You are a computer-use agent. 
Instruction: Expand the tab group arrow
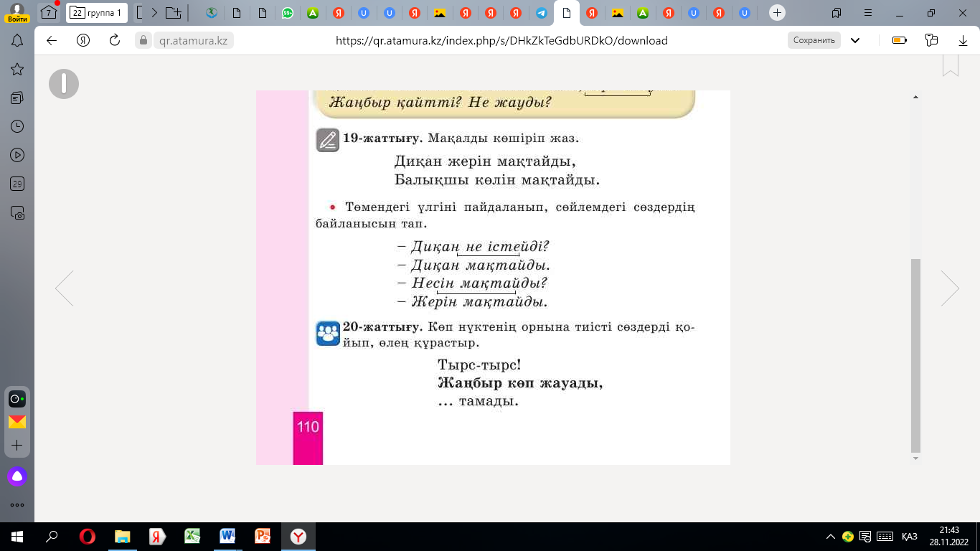coord(154,12)
